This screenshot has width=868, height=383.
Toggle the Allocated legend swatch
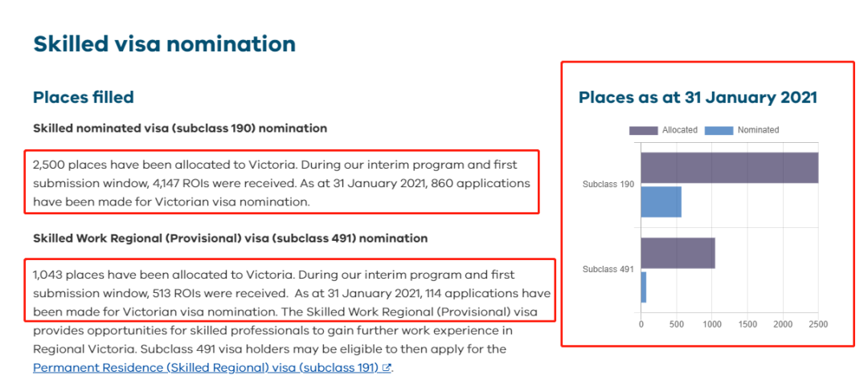pyautogui.click(x=643, y=130)
